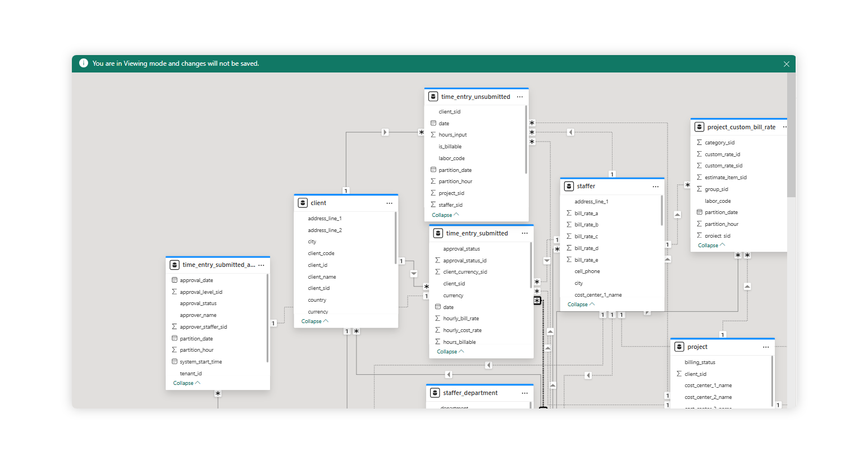Click the client table database icon
The image size is (868, 463).
pos(303,203)
